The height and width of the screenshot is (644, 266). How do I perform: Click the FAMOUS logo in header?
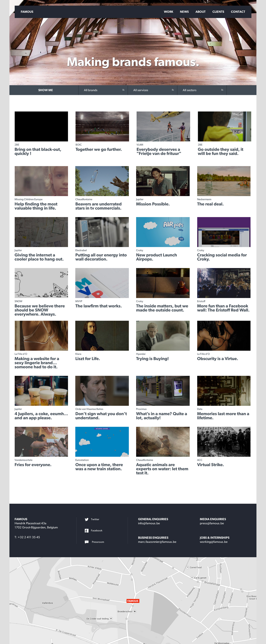pyautogui.click(x=27, y=12)
